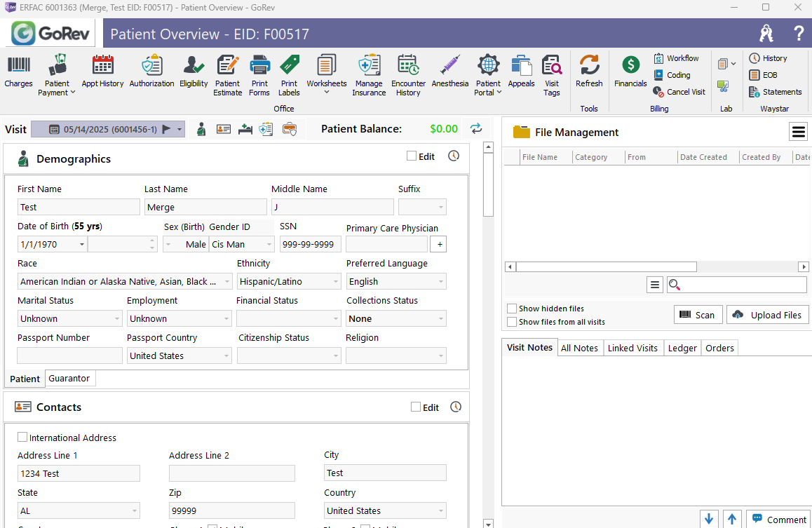Open the Patient Estimate tool
812x528 pixels.
[x=228, y=76]
